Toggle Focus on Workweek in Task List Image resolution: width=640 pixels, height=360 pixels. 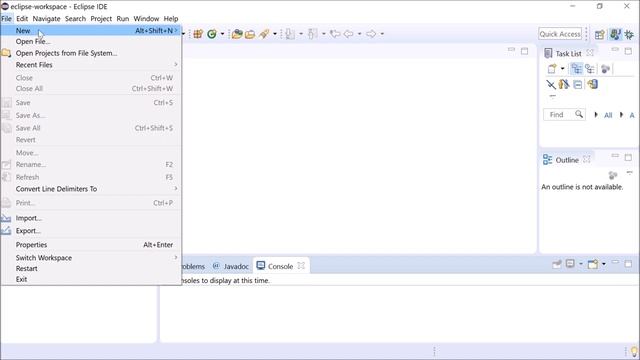(x=606, y=69)
